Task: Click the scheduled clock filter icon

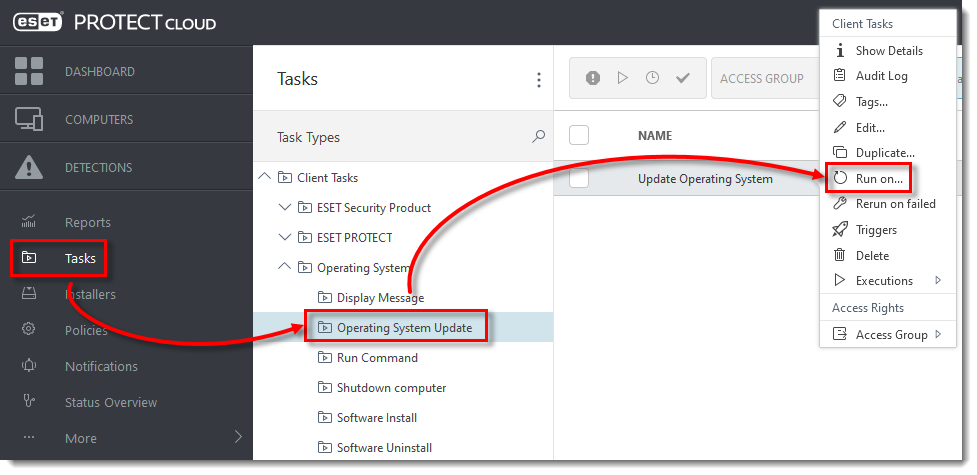Action: [x=652, y=78]
